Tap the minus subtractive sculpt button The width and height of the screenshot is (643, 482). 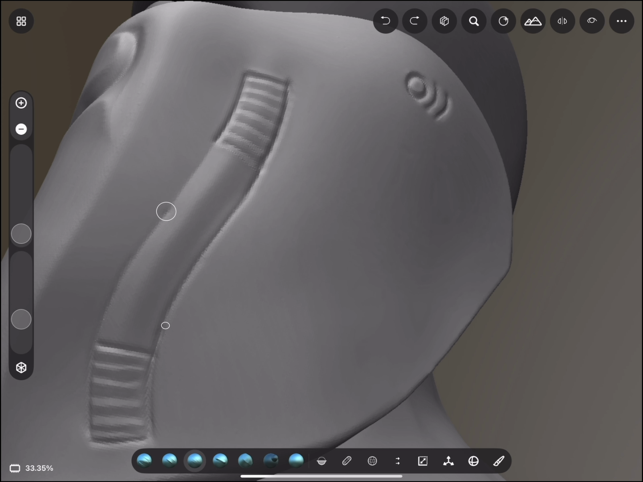(21, 129)
